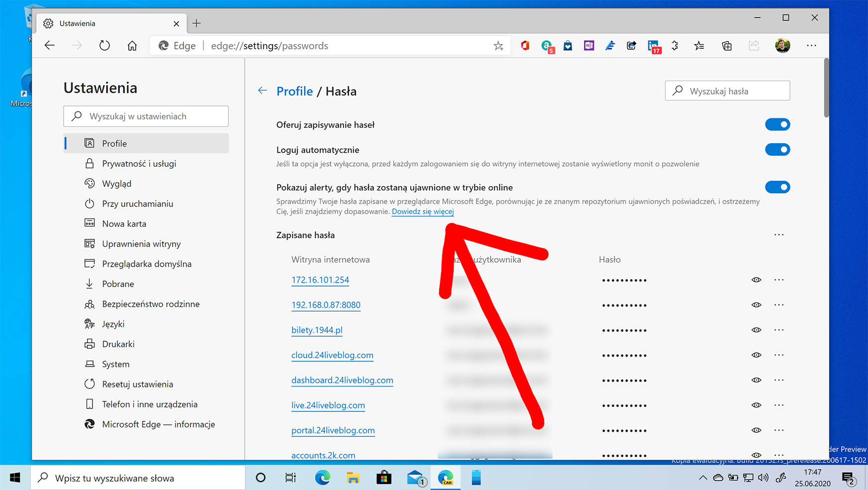Toggle Loguj automatycznie switch
The image size is (868, 490).
pyautogui.click(x=777, y=149)
